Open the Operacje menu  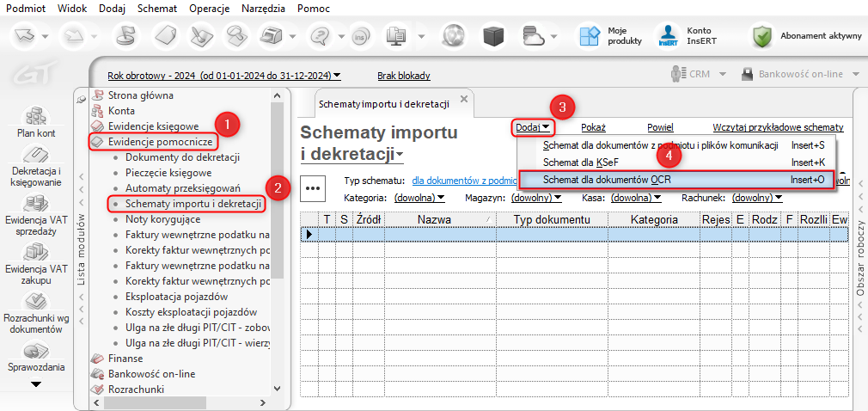pyautogui.click(x=209, y=9)
